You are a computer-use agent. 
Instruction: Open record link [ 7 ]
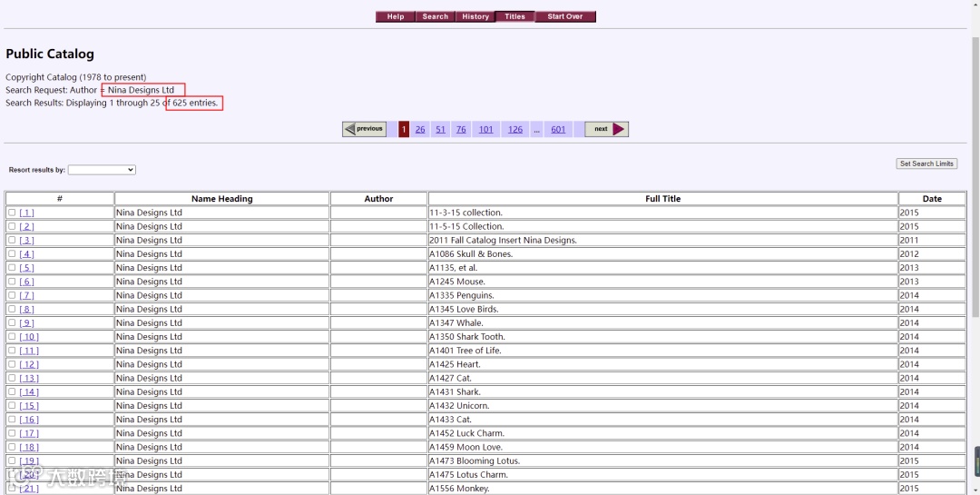coord(27,295)
